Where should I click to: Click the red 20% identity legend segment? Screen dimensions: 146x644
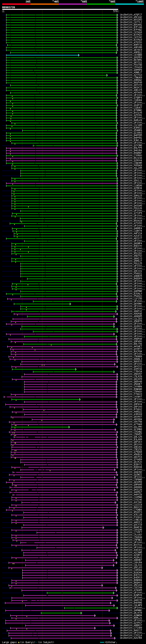[16, 4]
